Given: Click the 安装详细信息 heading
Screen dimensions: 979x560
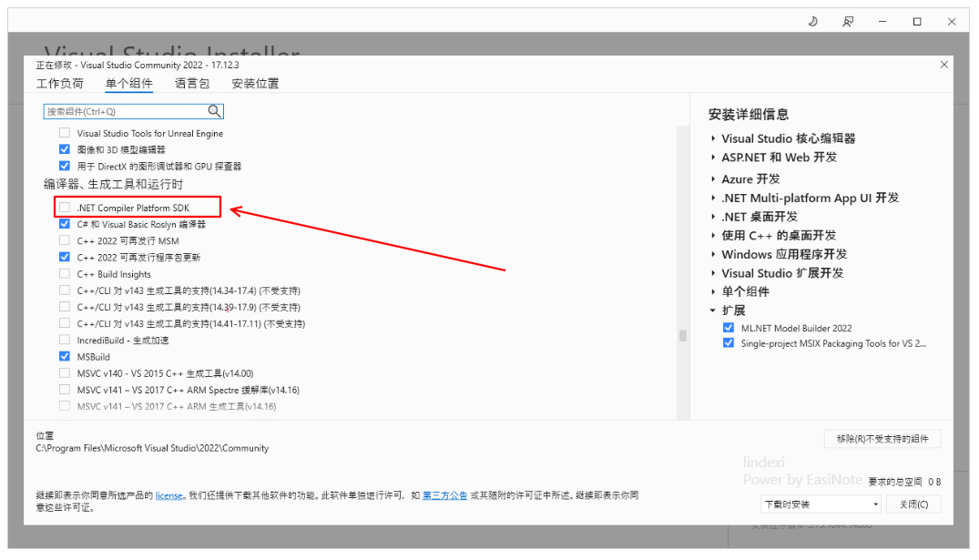Looking at the screenshot, I should pyautogui.click(x=748, y=114).
